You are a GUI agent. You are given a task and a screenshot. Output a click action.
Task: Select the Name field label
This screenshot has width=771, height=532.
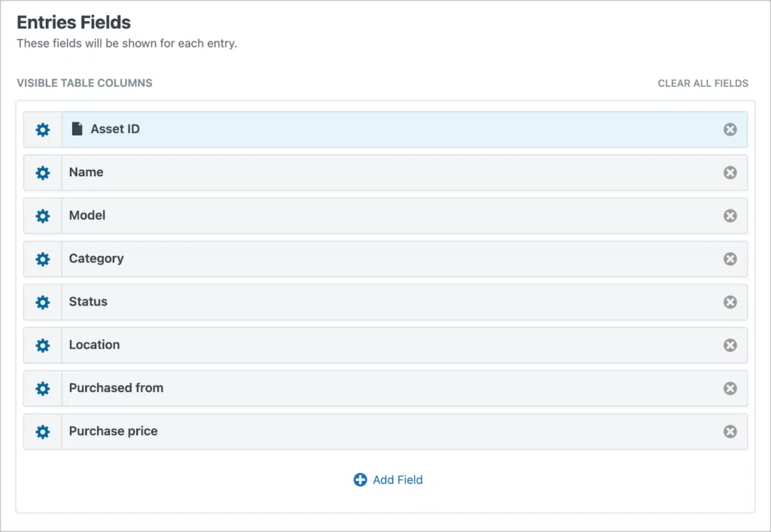pyautogui.click(x=86, y=172)
